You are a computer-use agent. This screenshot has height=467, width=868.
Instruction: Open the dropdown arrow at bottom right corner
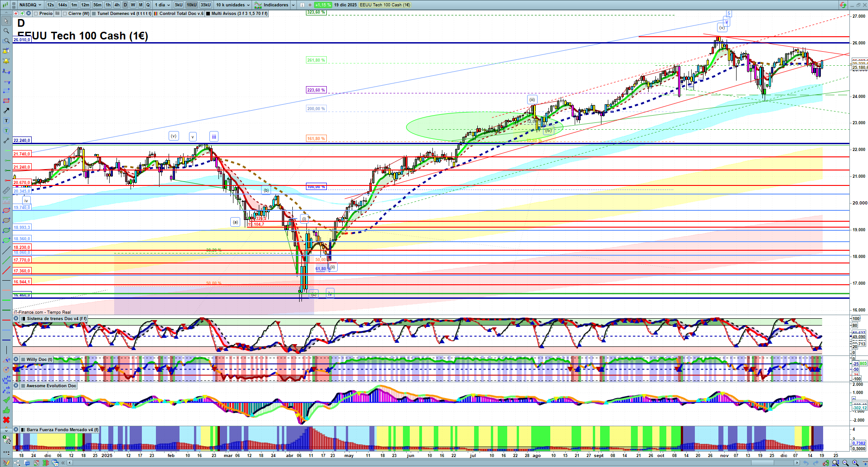(x=864, y=463)
